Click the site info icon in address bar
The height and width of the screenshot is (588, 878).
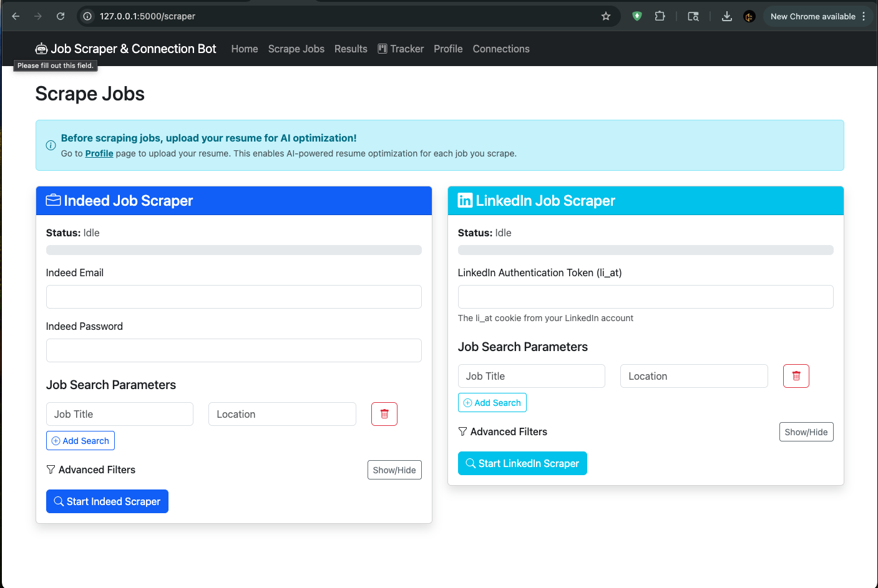(x=88, y=16)
